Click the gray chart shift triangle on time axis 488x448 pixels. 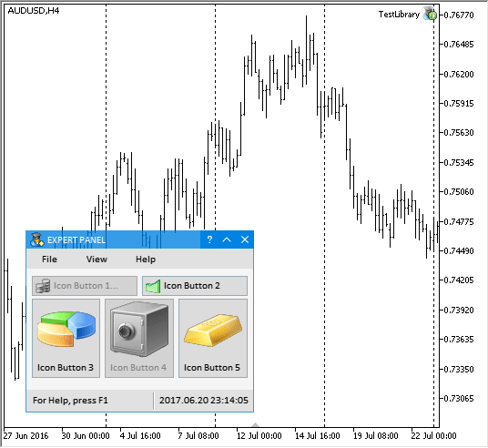(x=255, y=425)
